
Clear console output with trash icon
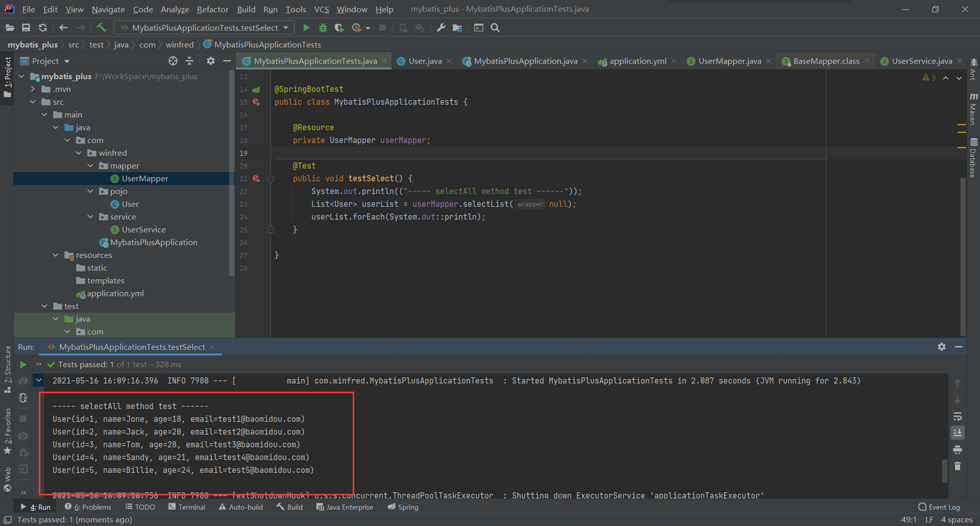click(958, 466)
